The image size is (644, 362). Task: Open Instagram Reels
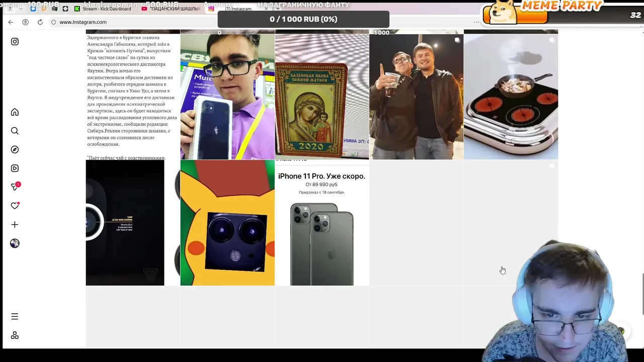coord(15,168)
